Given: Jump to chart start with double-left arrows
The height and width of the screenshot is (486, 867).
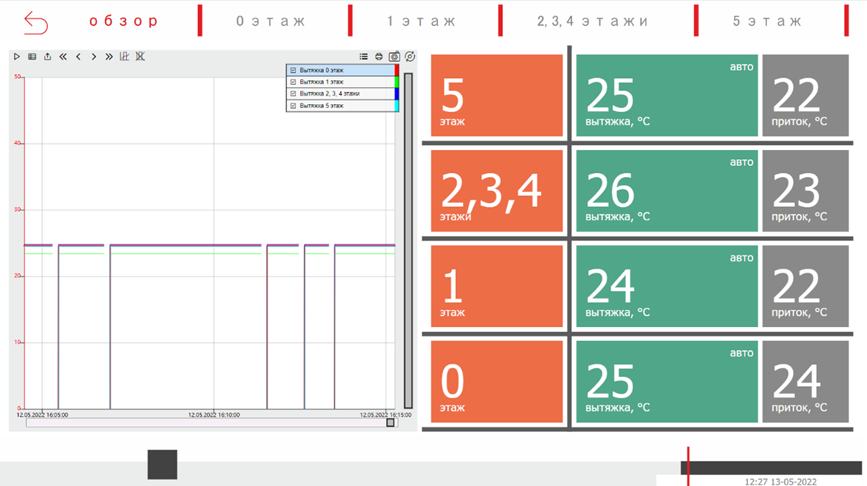Looking at the screenshot, I should click(63, 57).
